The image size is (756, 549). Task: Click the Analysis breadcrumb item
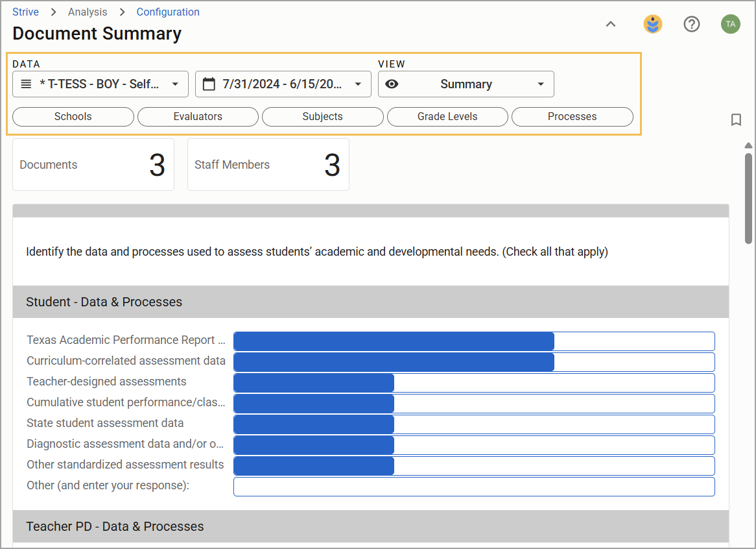click(x=88, y=12)
